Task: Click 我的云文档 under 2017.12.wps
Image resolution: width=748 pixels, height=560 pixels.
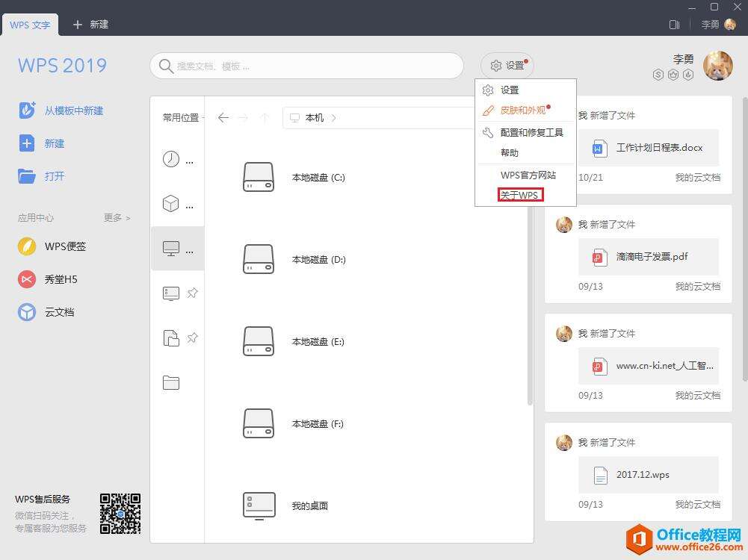Action: click(x=697, y=504)
